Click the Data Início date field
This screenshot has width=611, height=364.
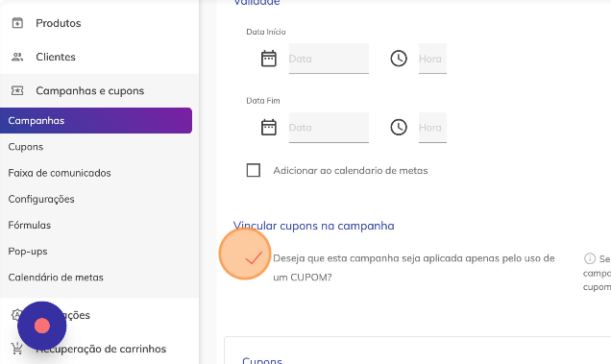point(329,59)
